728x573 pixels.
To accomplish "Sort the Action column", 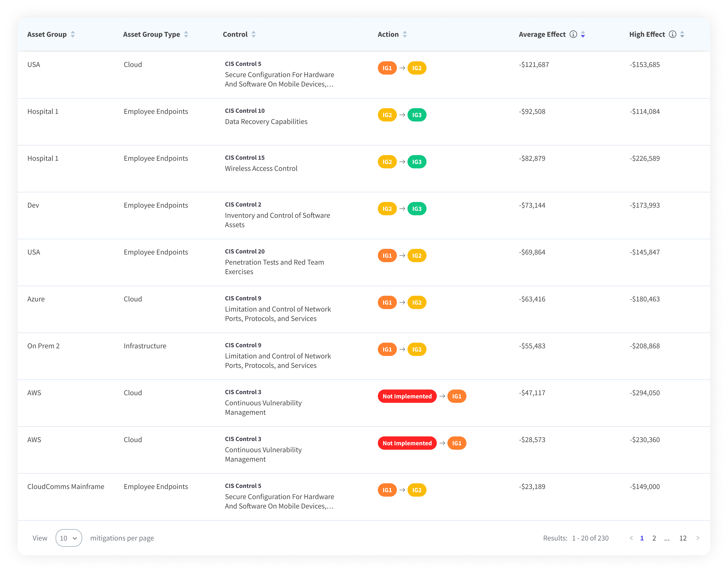I will [x=405, y=34].
